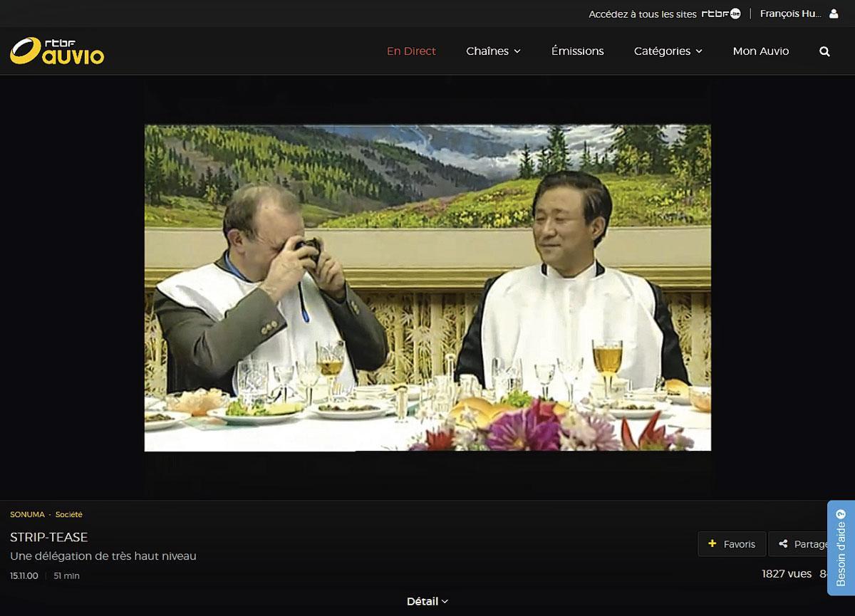Image resolution: width=855 pixels, height=616 pixels.
Task: Expand the Détail section
Action: click(x=427, y=602)
